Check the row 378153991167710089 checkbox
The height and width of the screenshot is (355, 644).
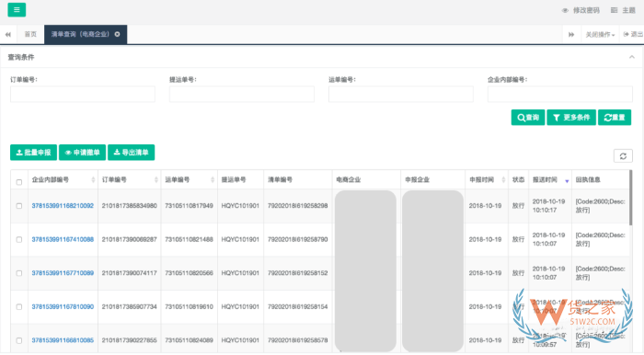[19, 273]
